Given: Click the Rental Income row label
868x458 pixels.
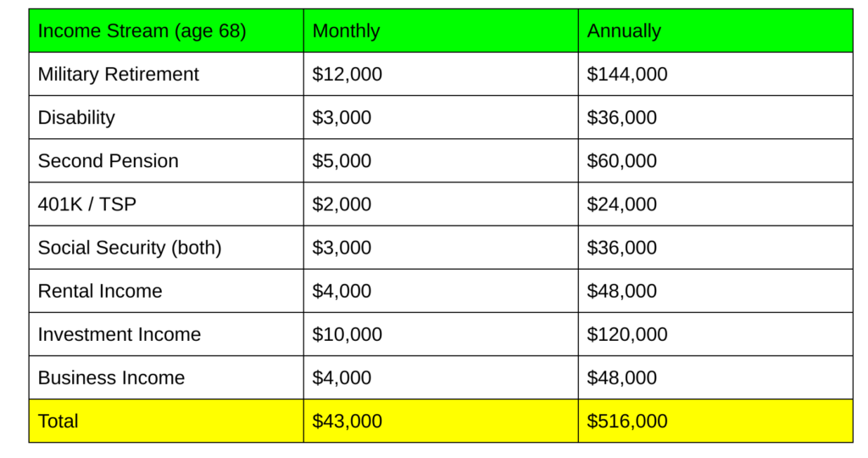Looking at the screenshot, I should coord(100,291).
